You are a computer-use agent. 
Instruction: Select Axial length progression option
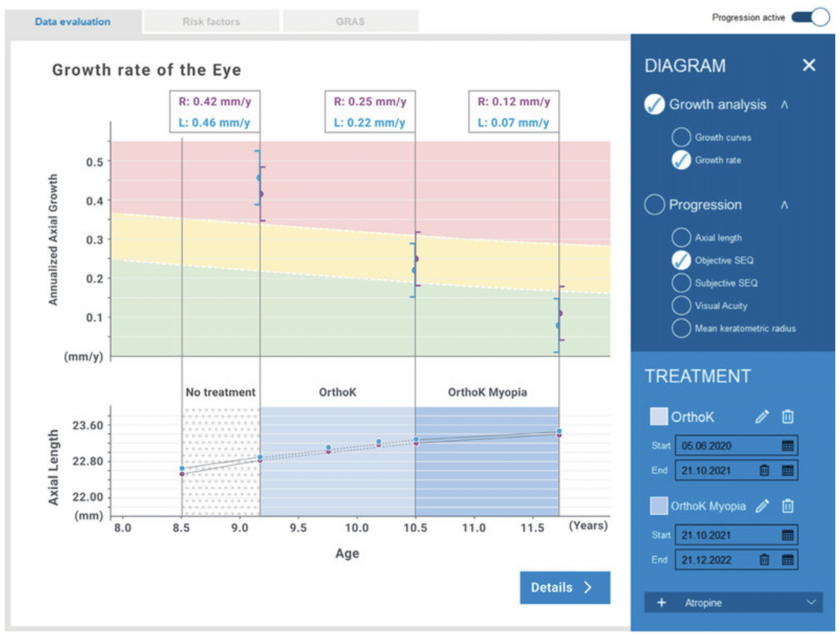(x=681, y=237)
